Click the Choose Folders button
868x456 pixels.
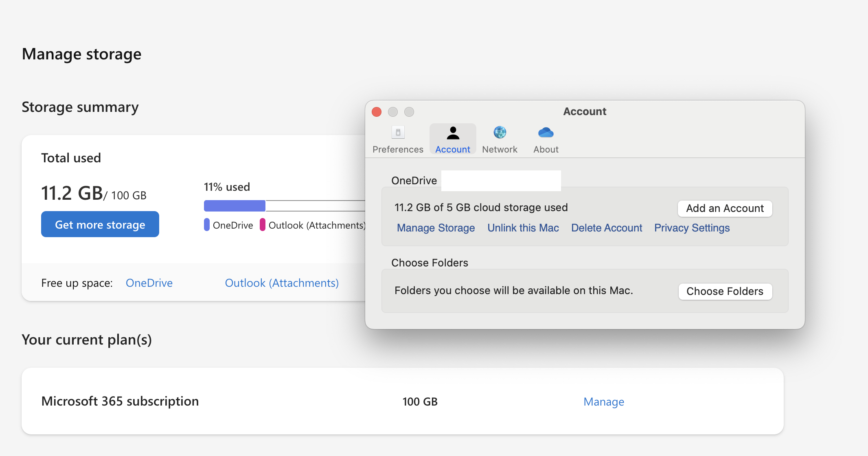point(725,291)
